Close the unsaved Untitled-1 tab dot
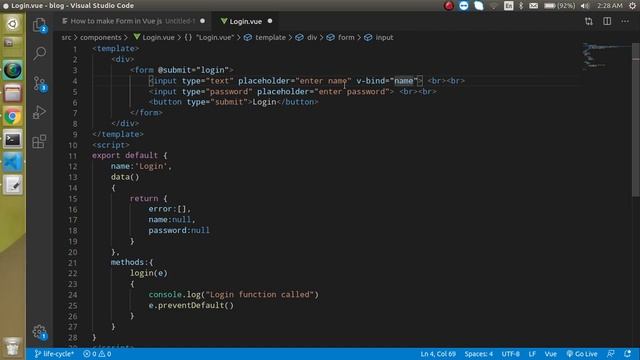640x360 pixels. tap(202, 21)
